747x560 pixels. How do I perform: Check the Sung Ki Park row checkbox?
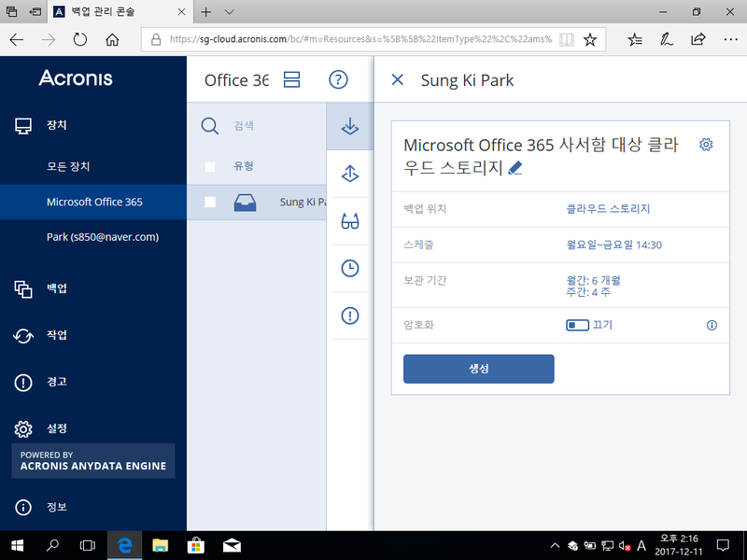[209, 202]
